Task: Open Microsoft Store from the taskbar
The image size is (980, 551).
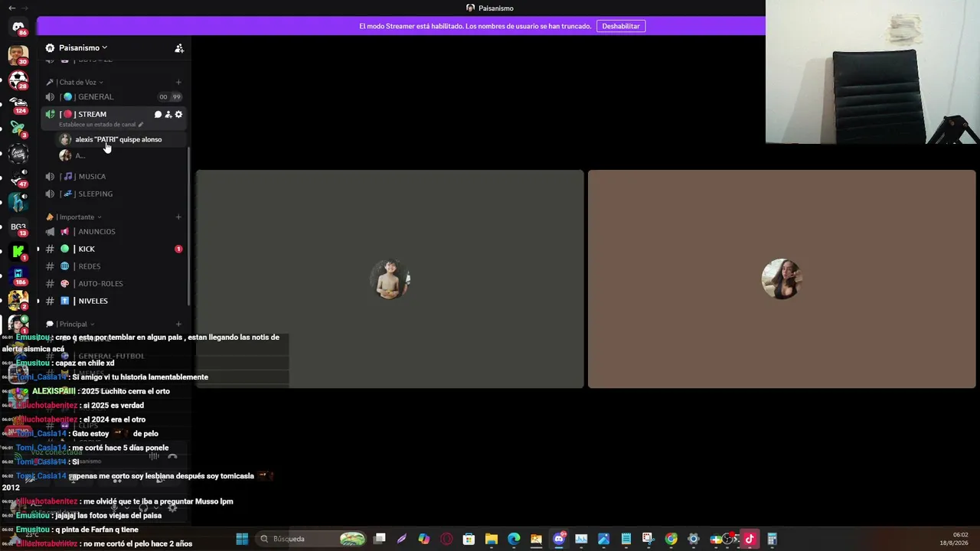Action: pos(469,539)
